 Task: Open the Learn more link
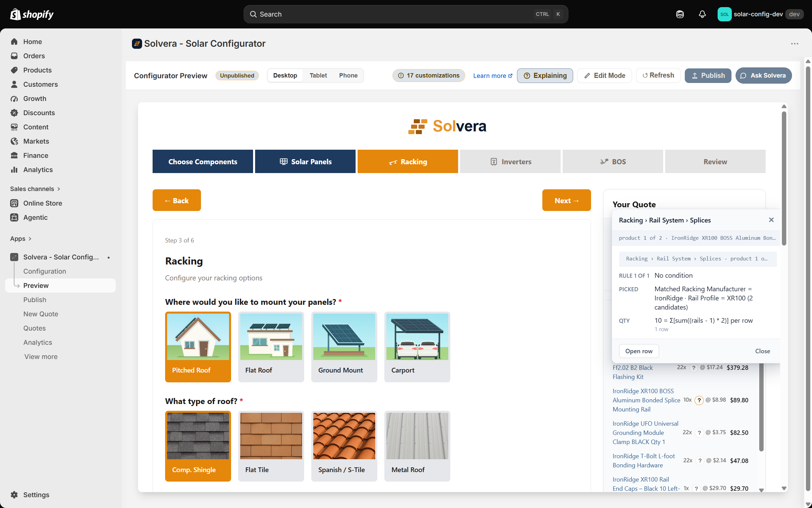pyautogui.click(x=493, y=76)
